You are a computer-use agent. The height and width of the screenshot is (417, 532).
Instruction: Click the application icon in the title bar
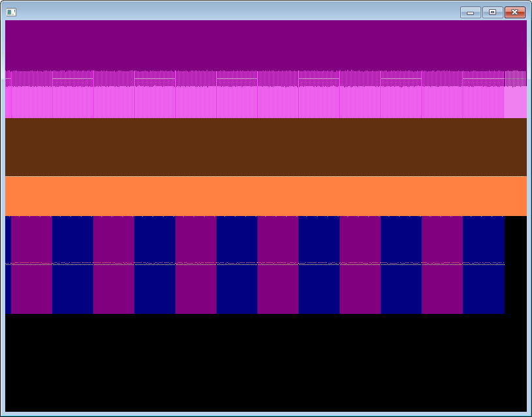(x=11, y=12)
